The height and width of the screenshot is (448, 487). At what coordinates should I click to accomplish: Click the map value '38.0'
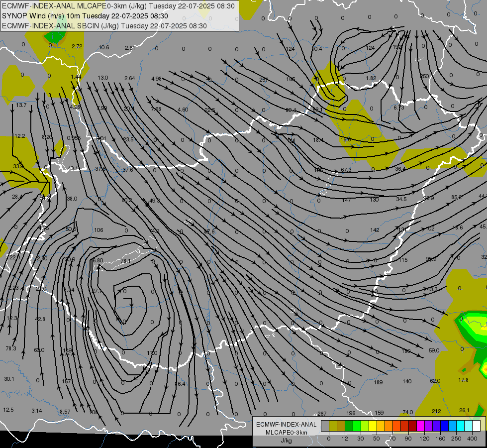[72, 198]
